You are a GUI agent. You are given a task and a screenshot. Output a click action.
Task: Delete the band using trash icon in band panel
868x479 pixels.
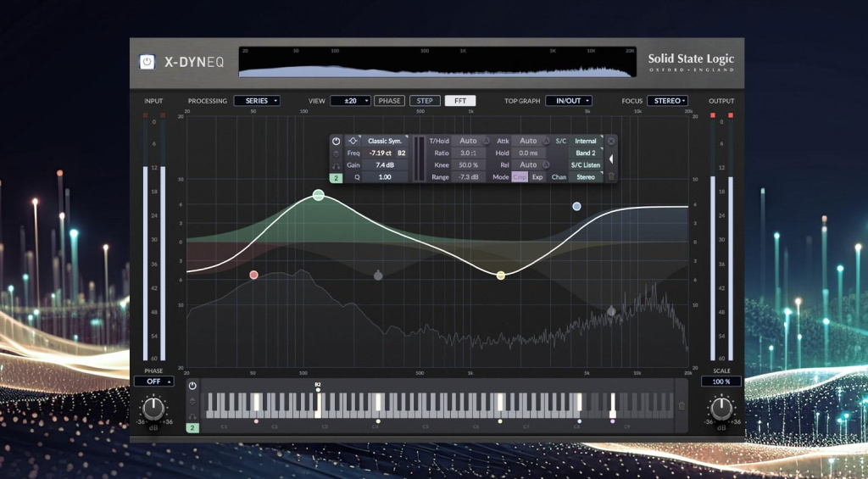(x=611, y=176)
